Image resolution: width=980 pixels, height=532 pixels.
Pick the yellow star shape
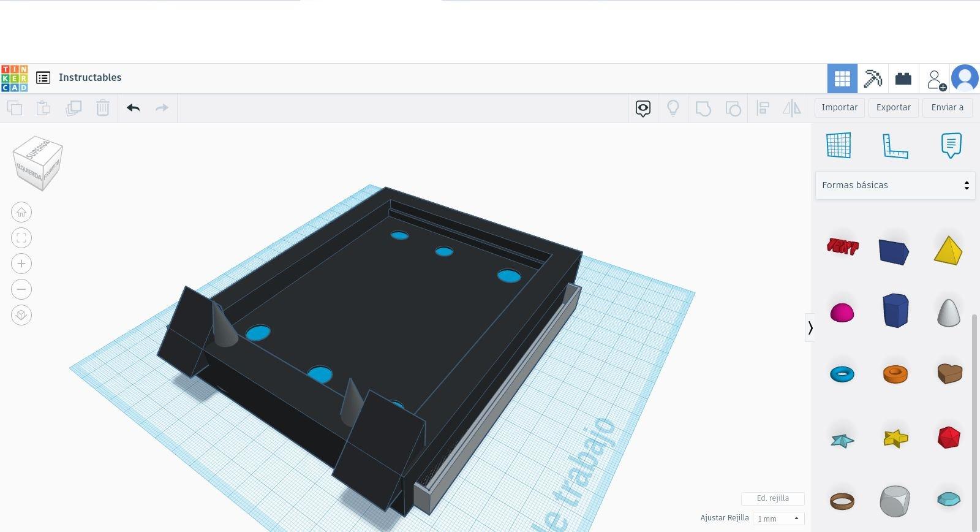895,438
